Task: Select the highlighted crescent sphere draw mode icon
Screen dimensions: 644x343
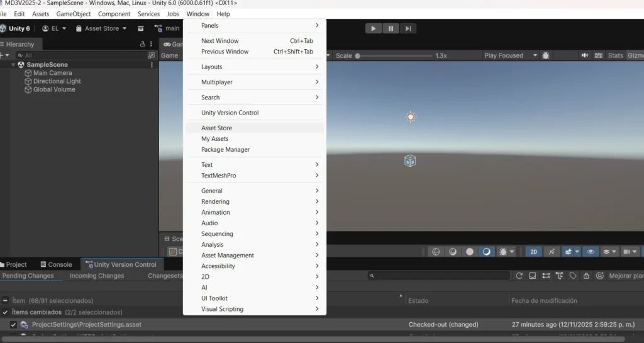Action: [486, 251]
